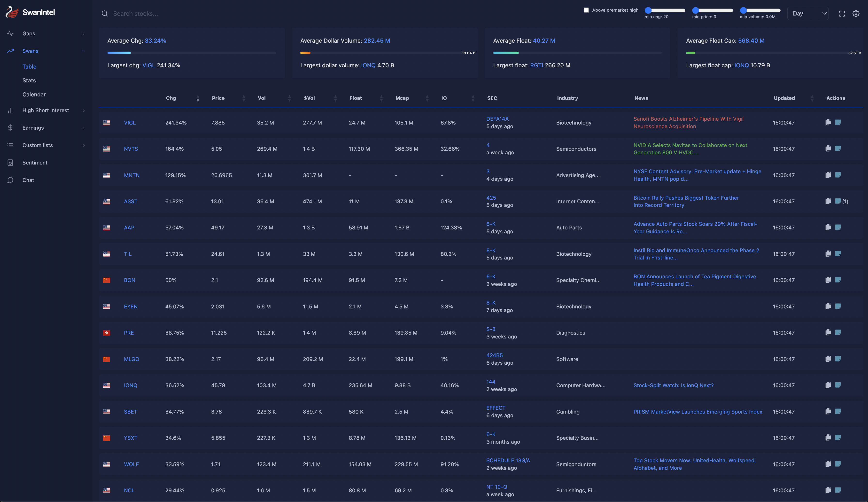Viewport: 868px width, 502px height.
Task: Open the DEFA14A SEC filing link
Action: (497, 119)
